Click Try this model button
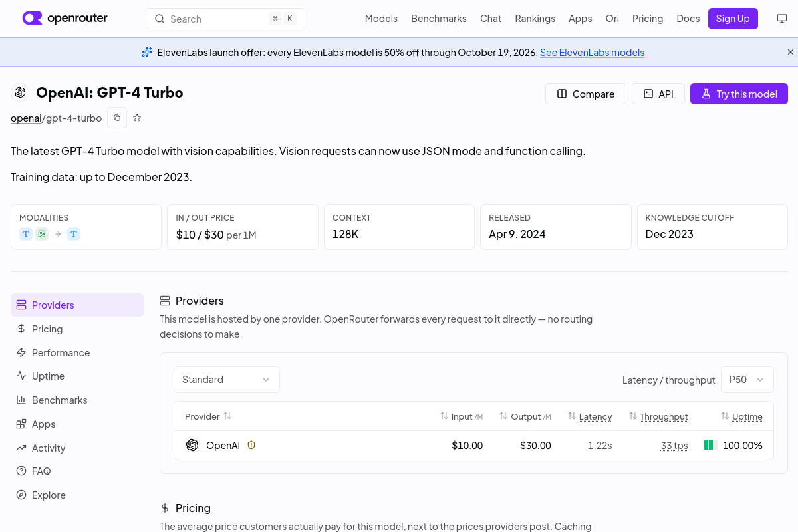The width and height of the screenshot is (798, 532). pos(739,94)
